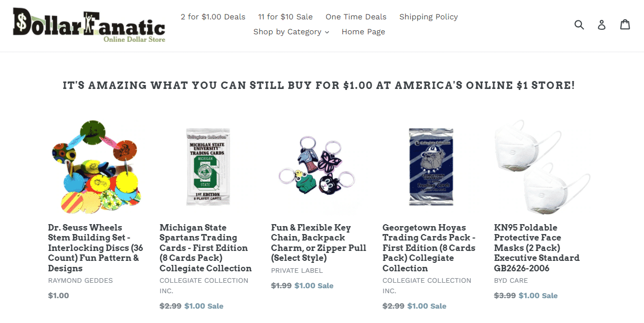Open the One Time Deals page
644x323 pixels.
(356, 16)
